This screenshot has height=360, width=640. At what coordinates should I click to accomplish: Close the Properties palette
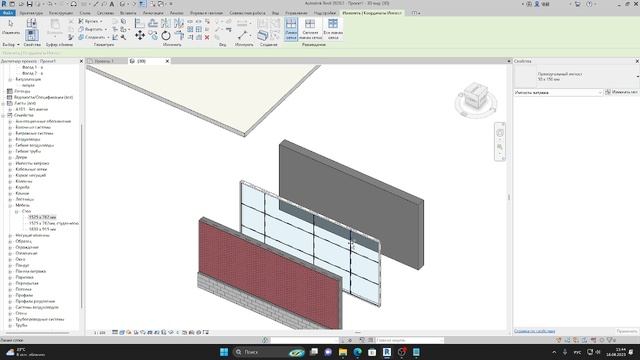click(x=637, y=61)
